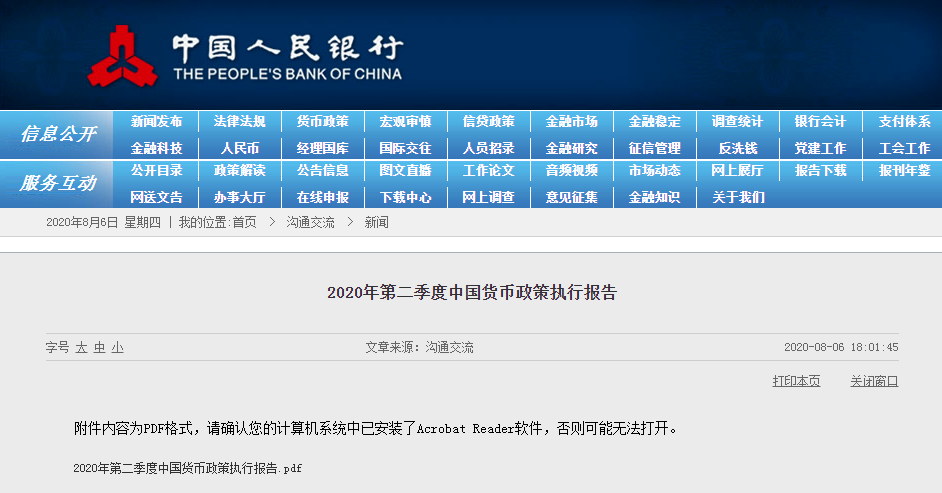Viewport: 942px width, 493px height.
Task: Select 金融科技 navigation link
Action: [156, 148]
